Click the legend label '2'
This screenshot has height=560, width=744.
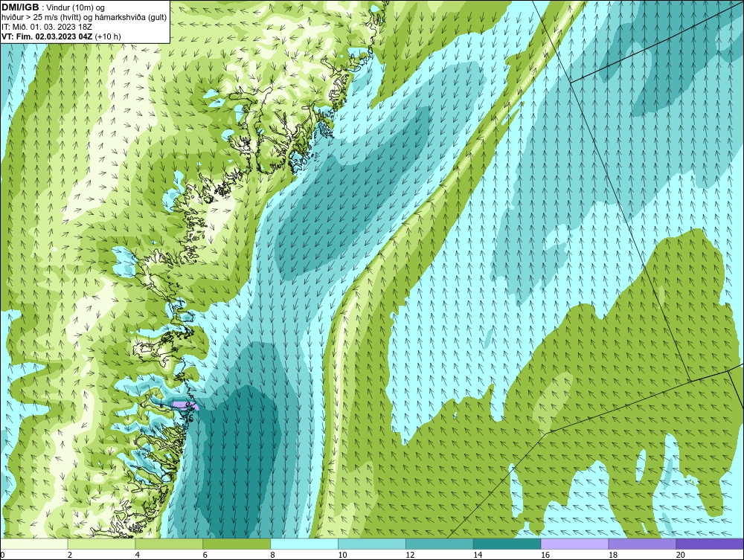(70, 555)
